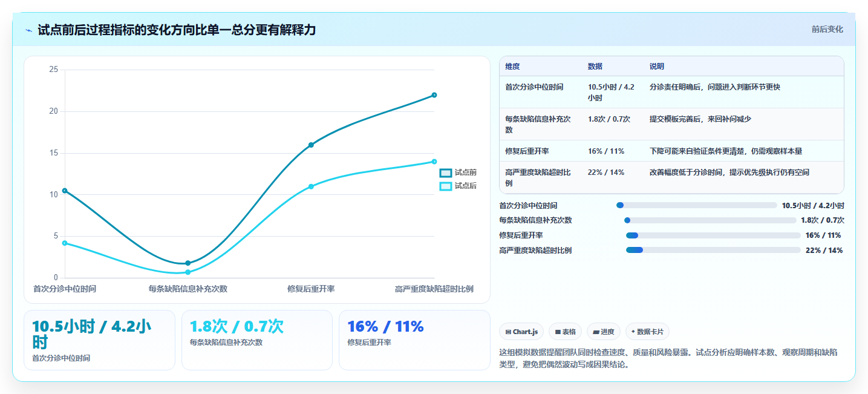Image resolution: width=868 pixels, height=394 pixels.
Task: Click 试点后 point at 修复后重开率
Action: [x=311, y=186]
